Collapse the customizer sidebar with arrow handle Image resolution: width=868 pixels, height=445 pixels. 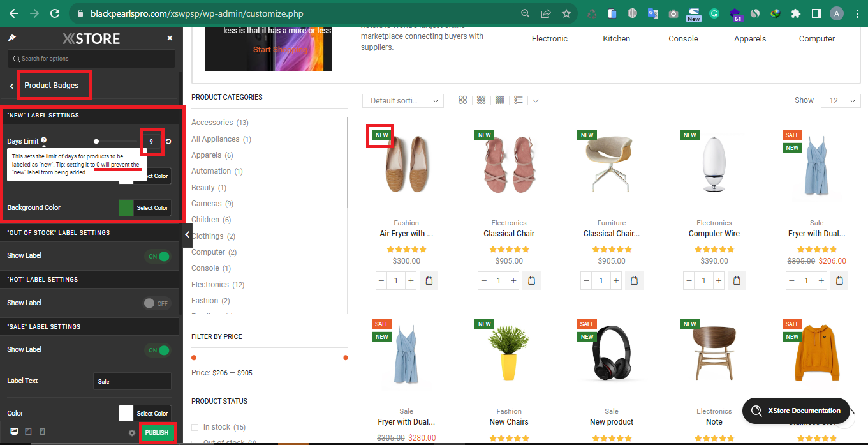(x=188, y=235)
